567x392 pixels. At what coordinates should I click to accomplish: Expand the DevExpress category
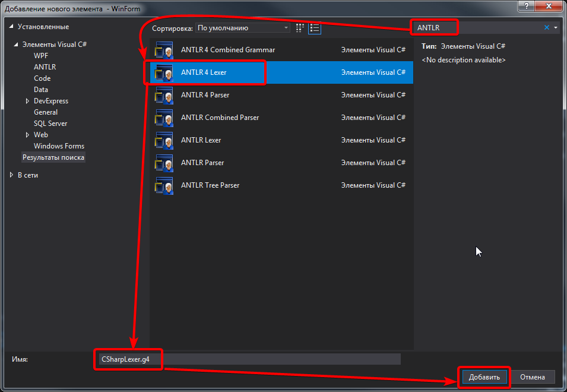[x=27, y=101]
